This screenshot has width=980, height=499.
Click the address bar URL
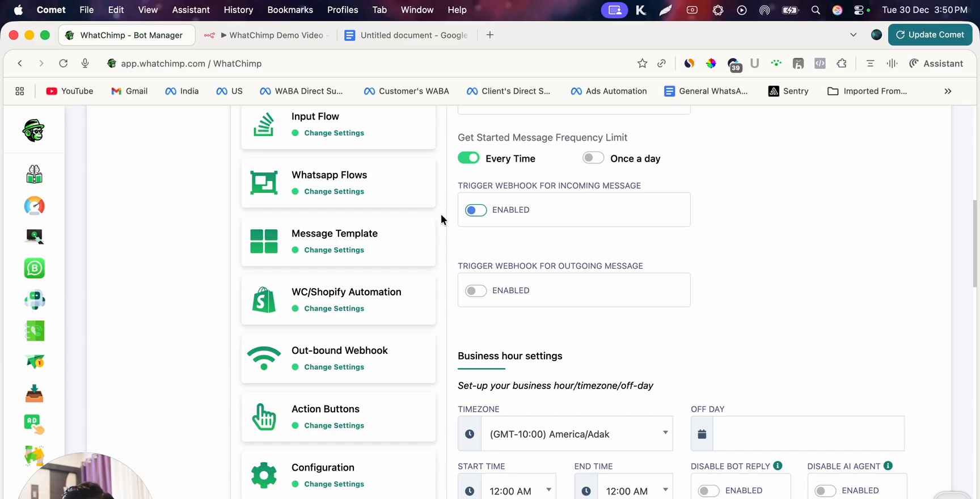coord(191,64)
